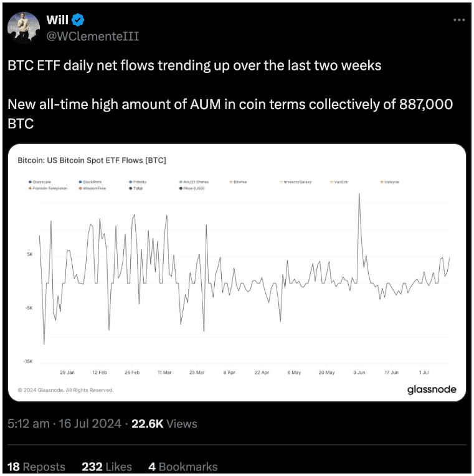Viewport: 474px width, 476px height.
Task: Click the blue verified badge icon
Action: 78,20
